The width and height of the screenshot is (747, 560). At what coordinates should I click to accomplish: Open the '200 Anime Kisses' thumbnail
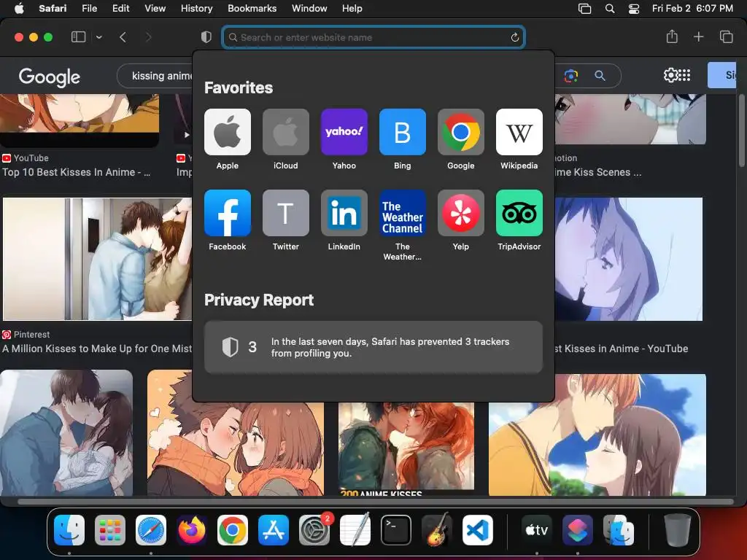click(406, 448)
